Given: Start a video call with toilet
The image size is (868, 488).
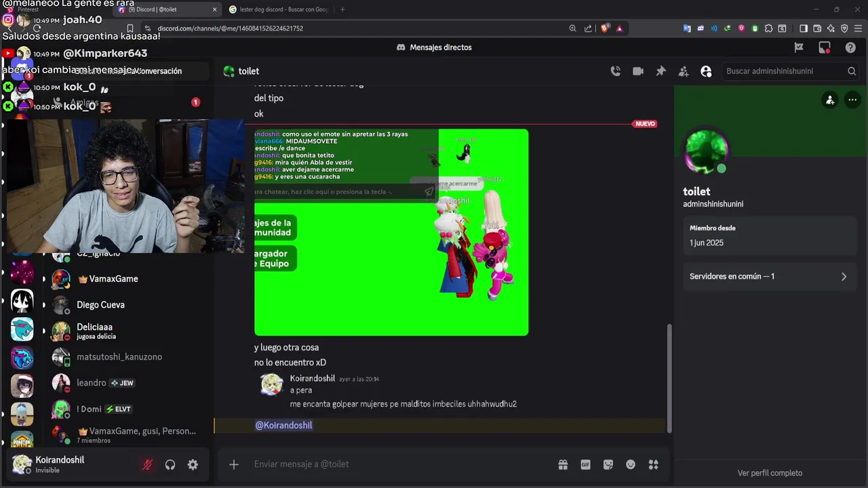Looking at the screenshot, I should [638, 71].
